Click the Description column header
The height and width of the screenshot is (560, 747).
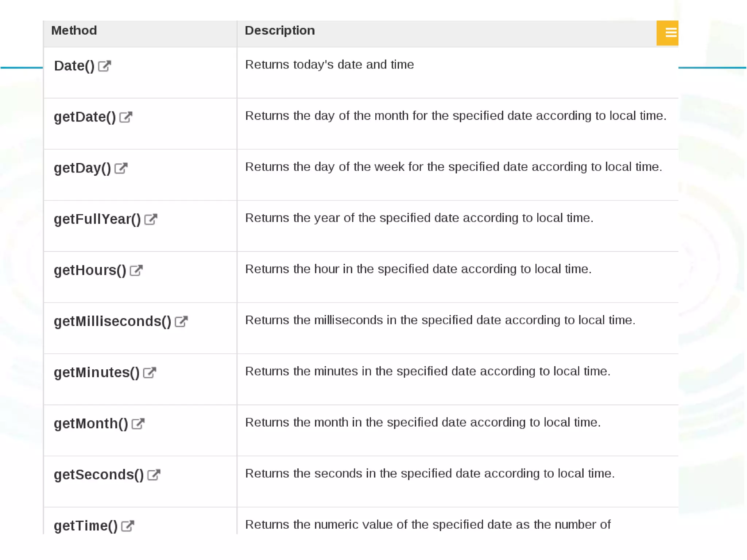(x=279, y=31)
